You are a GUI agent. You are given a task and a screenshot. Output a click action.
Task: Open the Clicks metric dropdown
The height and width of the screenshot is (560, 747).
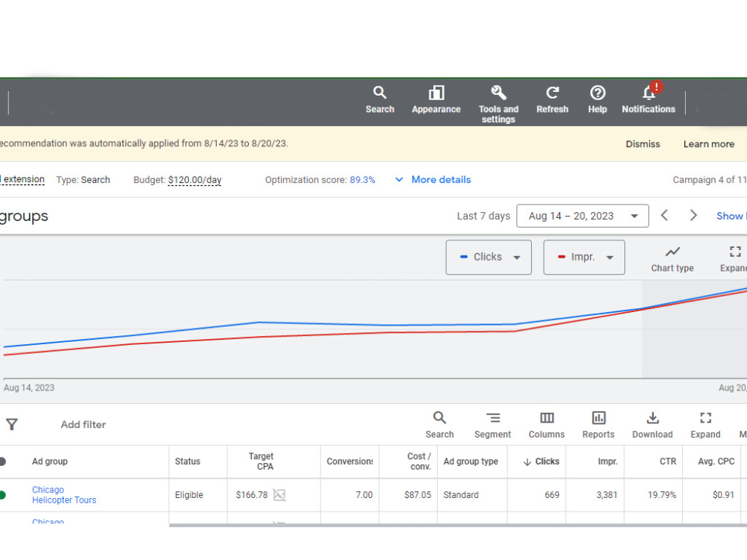click(489, 257)
